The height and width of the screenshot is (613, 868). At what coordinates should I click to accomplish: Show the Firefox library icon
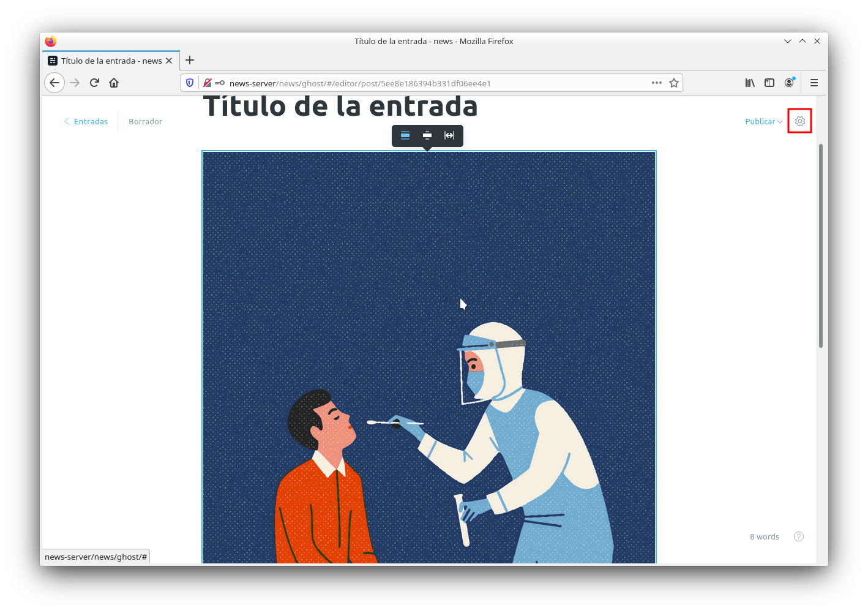click(749, 83)
